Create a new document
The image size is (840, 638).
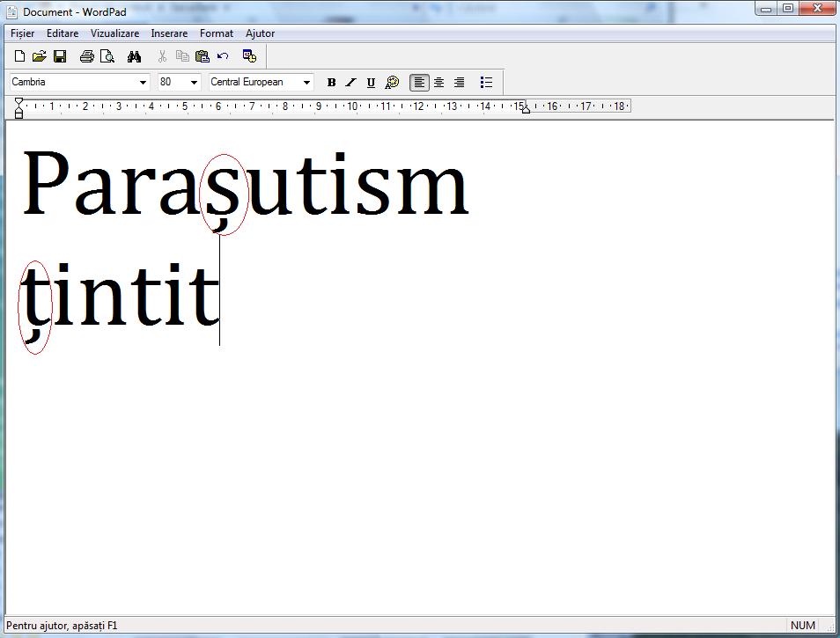[x=18, y=55]
